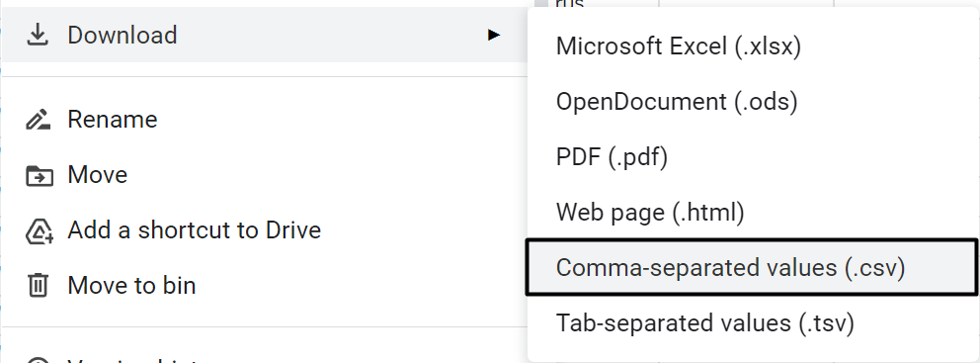Click the Move folder icon
The width and height of the screenshot is (980, 363).
(39, 175)
